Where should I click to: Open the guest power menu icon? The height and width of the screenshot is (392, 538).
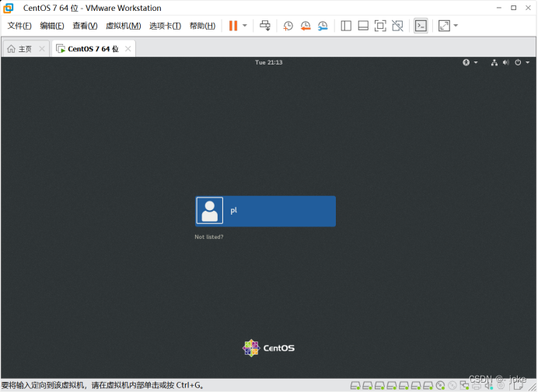tap(518, 62)
